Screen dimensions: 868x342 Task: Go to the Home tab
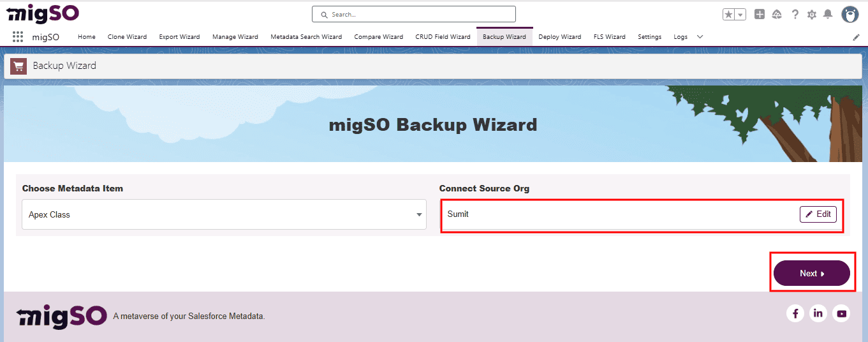87,37
